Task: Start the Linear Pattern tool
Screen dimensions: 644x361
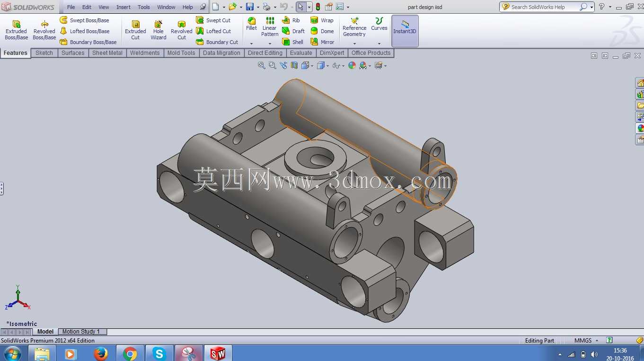Action: tap(270, 26)
